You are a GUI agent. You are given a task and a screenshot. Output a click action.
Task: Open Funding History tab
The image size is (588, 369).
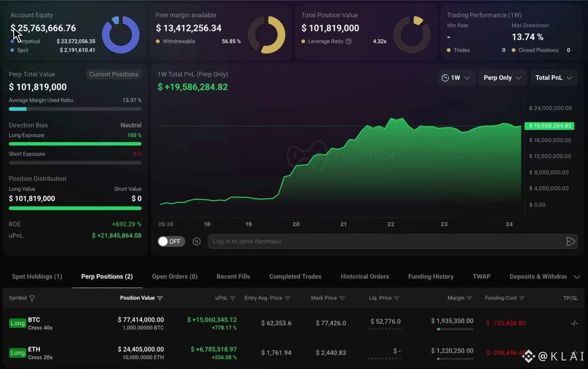(431, 276)
